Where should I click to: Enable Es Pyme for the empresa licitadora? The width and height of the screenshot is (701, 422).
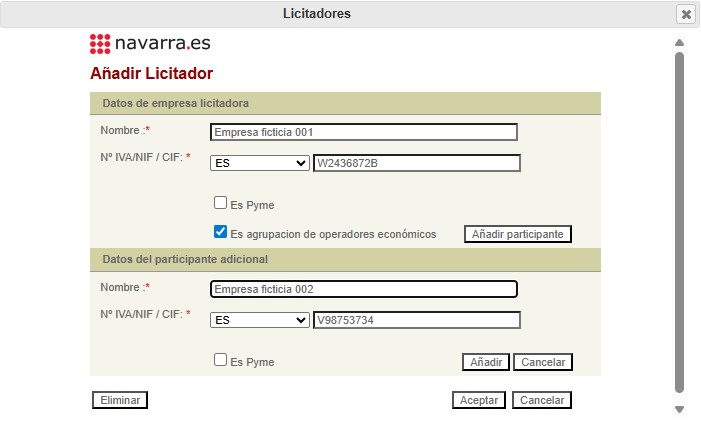coord(220,203)
